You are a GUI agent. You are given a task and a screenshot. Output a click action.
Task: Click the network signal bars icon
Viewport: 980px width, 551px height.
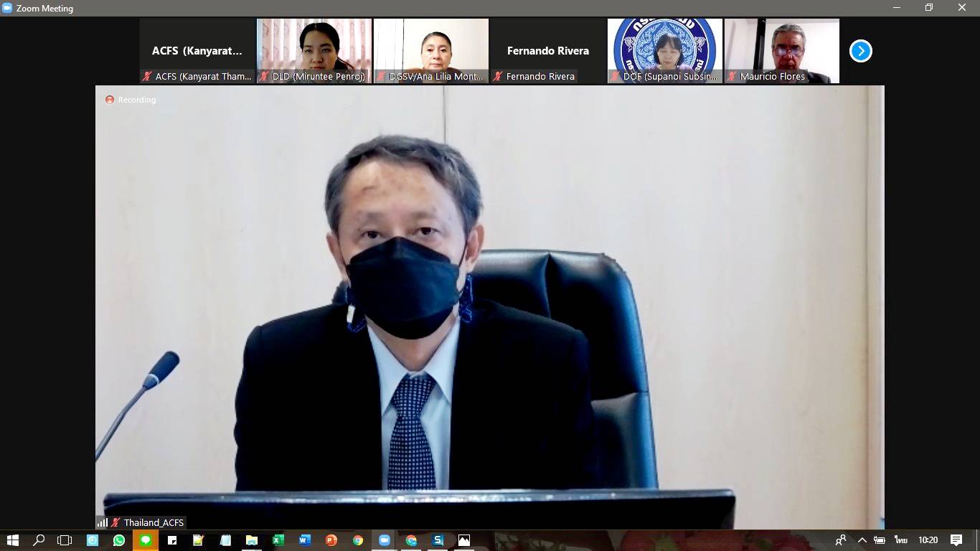(102, 522)
